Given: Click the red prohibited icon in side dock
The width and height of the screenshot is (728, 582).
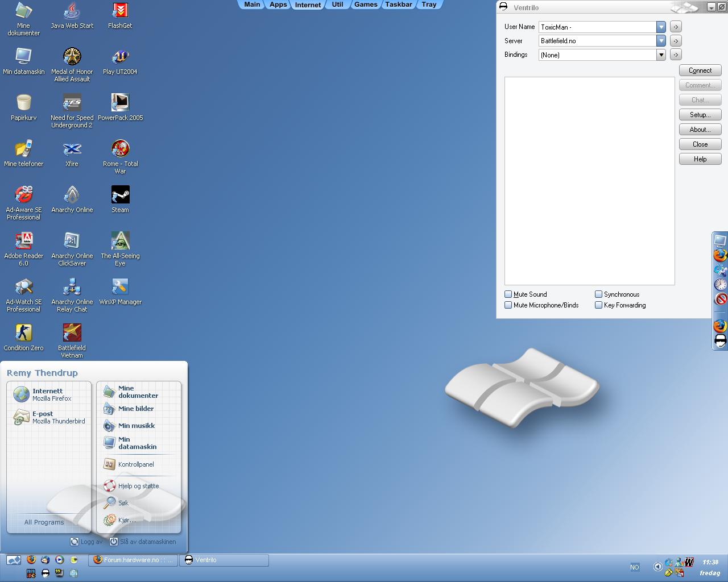Looking at the screenshot, I should (x=721, y=299).
